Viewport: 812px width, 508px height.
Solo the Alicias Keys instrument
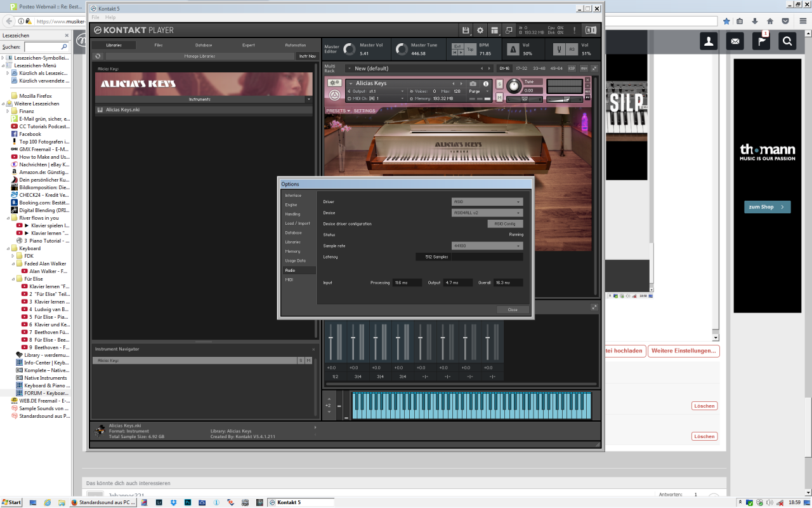coord(499,84)
